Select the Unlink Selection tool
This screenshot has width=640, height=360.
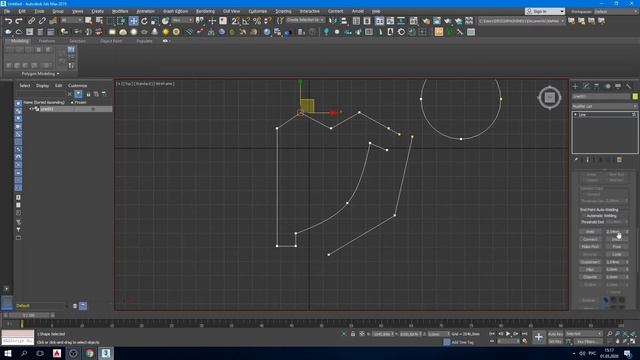pyautogui.click(x=42, y=21)
